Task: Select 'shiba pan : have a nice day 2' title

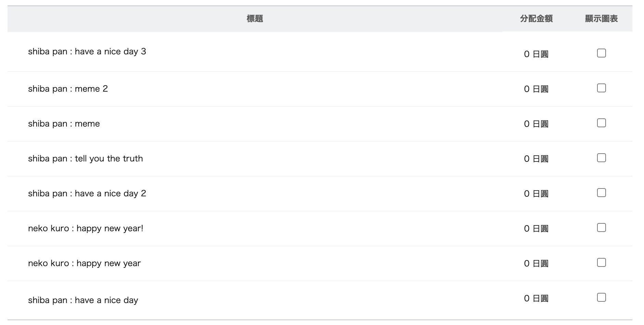Action: [x=87, y=194]
